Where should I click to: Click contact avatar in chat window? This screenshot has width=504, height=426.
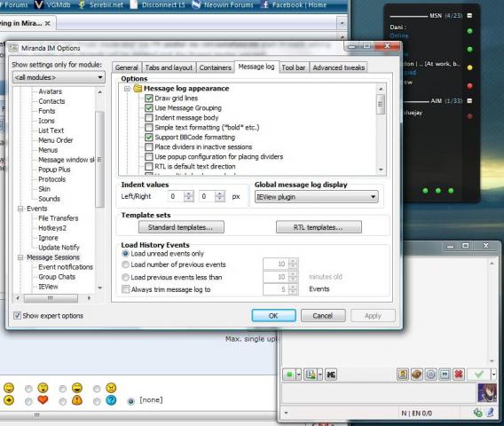pyautogui.click(x=487, y=393)
